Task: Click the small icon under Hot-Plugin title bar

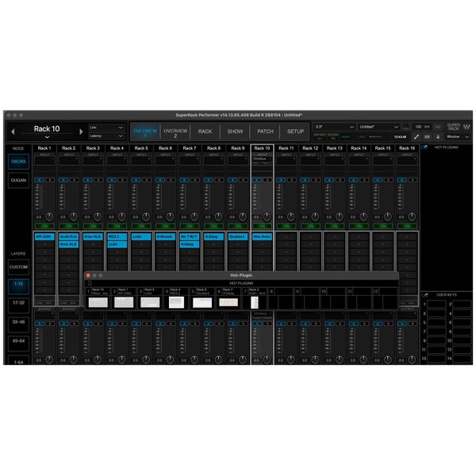Action: [x=90, y=283]
